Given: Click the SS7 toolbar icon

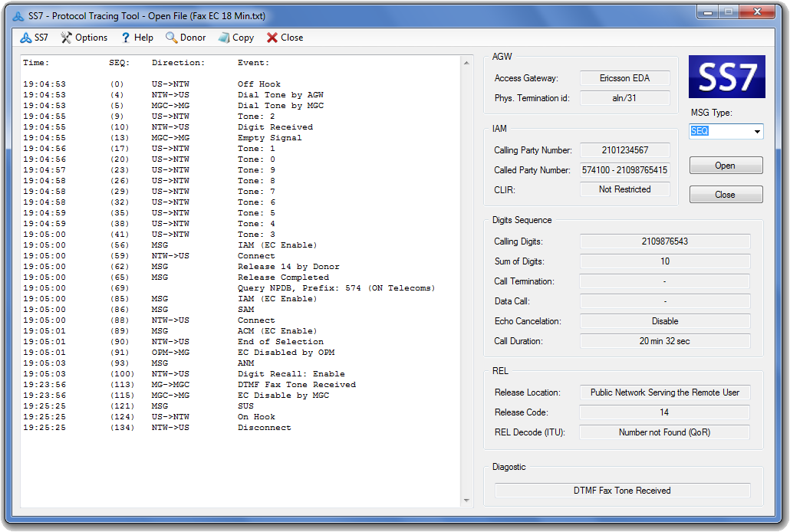Looking at the screenshot, I should coord(26,38).
